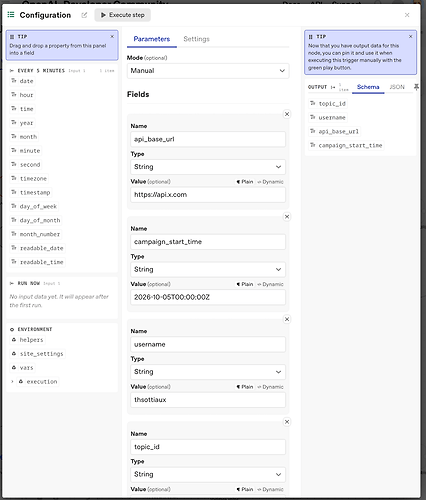Viewport: 426px width, 500px height.
Task: Select the month property
Action: click(24, 137)
